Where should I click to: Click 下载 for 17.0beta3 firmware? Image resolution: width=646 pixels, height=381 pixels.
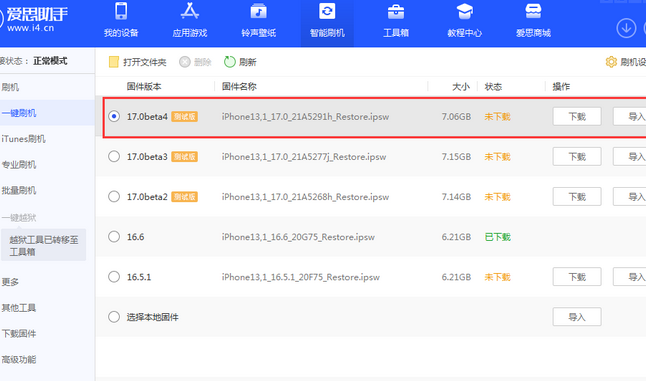(x=577, y=157)
